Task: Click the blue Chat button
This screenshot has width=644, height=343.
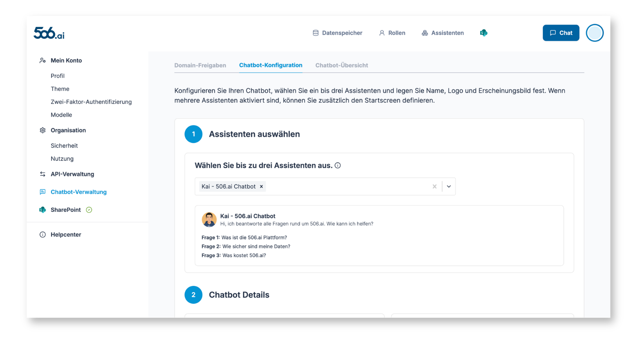Action: [x=561, y=33]
